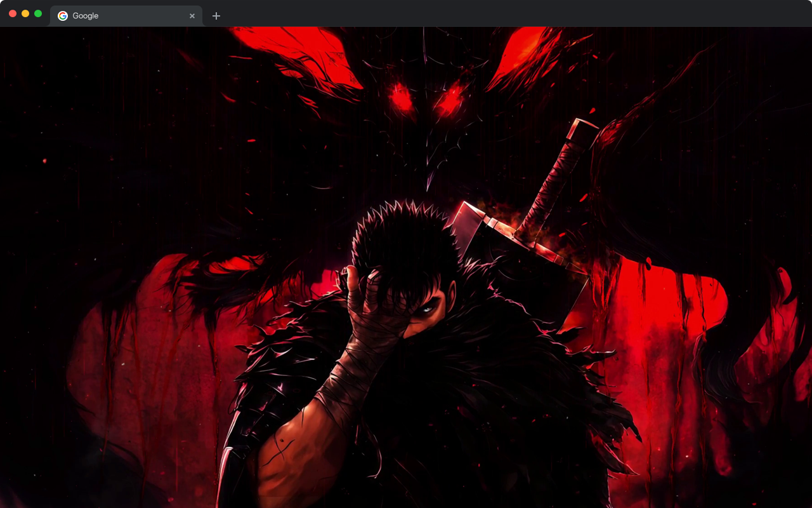
Task: Open a new tab with the plus icon
Action: [216, 15]
